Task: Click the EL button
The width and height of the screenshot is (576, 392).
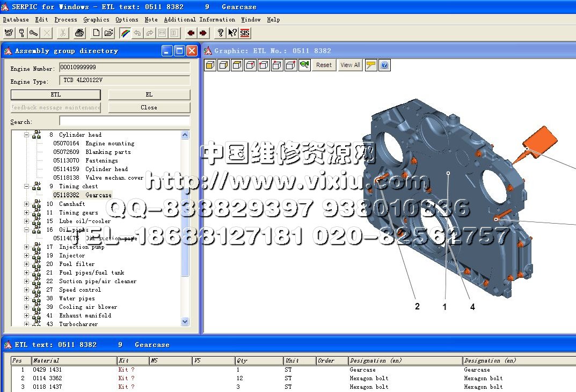Action: (x=149, y=94)
